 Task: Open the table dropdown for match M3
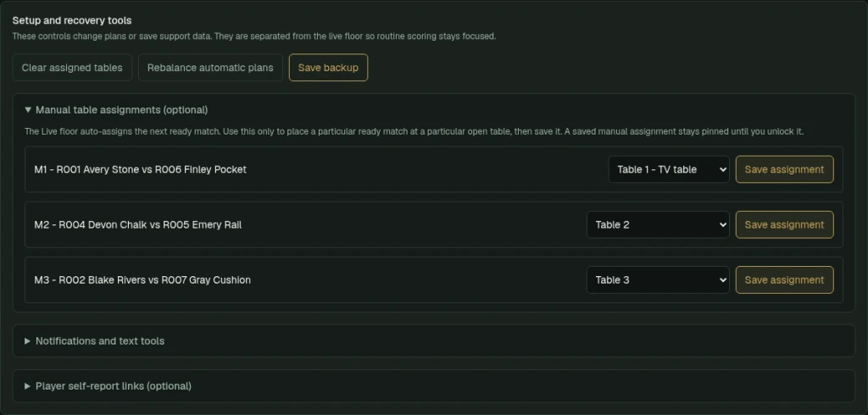[x=658, y=280]
